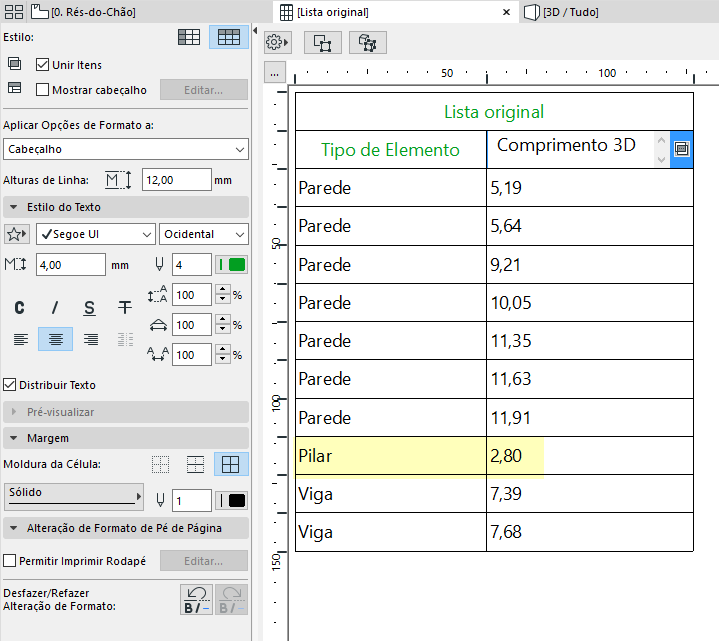Uncheck the Unir Itens checkbox
The image size is (719, 641).
click(x=42, y=65)
